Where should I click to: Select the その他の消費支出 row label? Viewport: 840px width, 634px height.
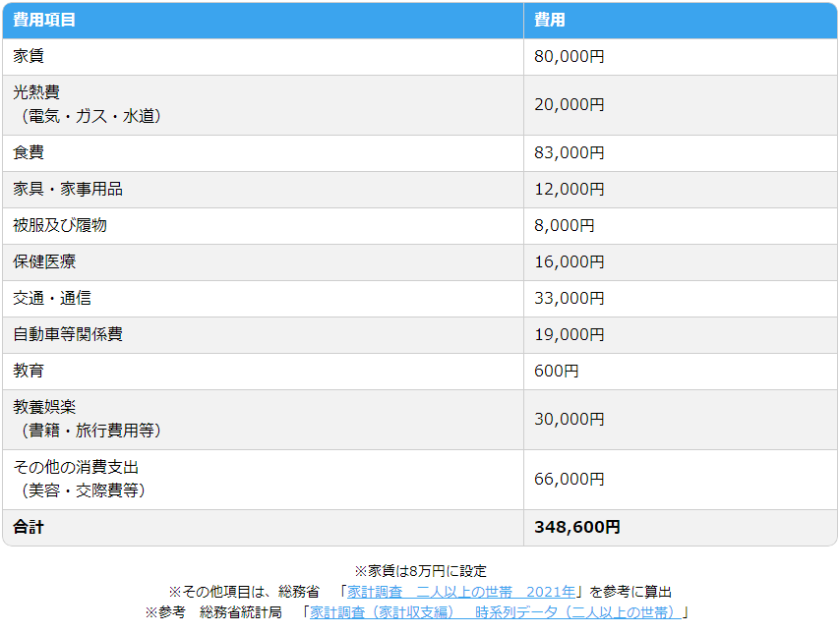click(x=69, y=467)
